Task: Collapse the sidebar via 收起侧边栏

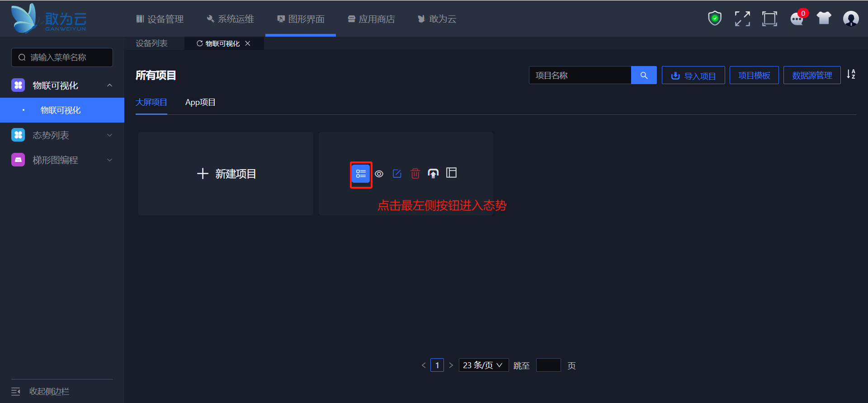Action: click(41, 391)
